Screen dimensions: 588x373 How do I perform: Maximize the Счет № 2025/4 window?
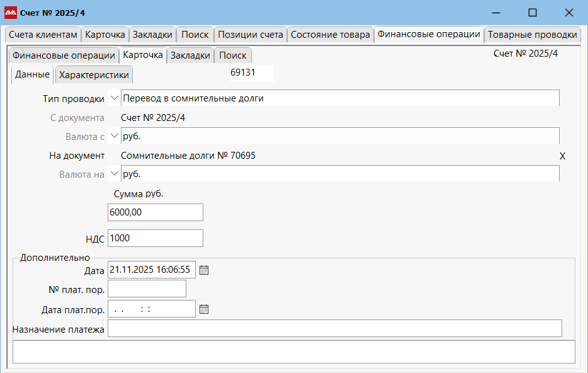(x=533, y=13)
